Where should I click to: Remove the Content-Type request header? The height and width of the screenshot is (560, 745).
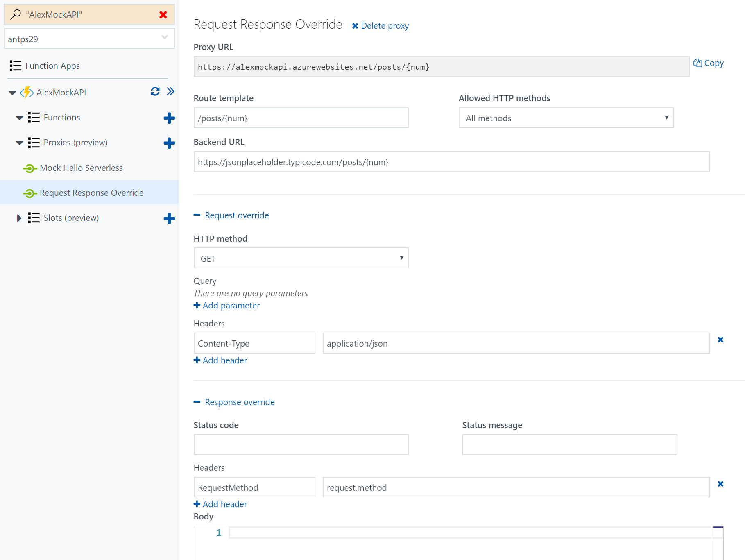[x=720, y=340]
